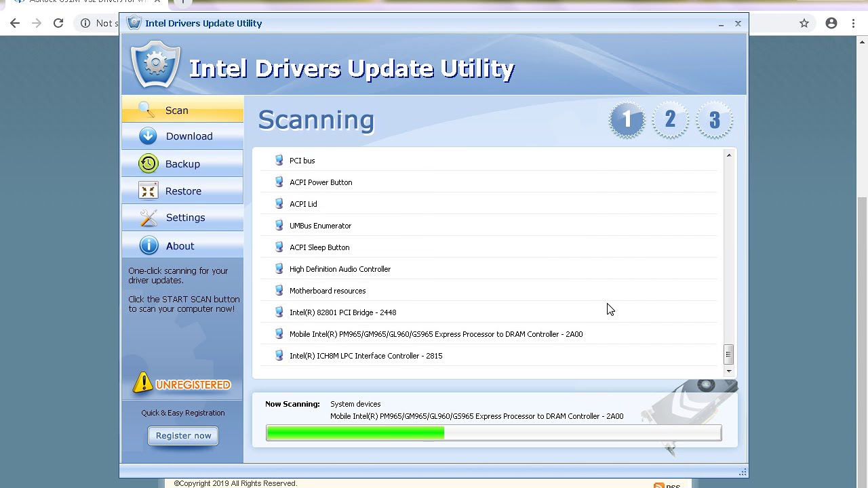Click browser forward arrow
This screenshot has width=868, height=488.
tap(37, 23)
